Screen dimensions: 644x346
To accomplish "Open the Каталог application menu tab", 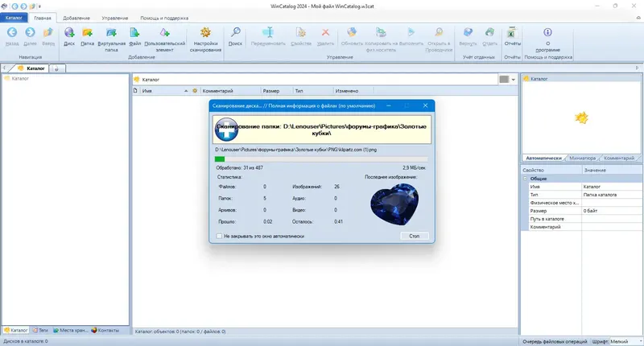I will 14,18.
